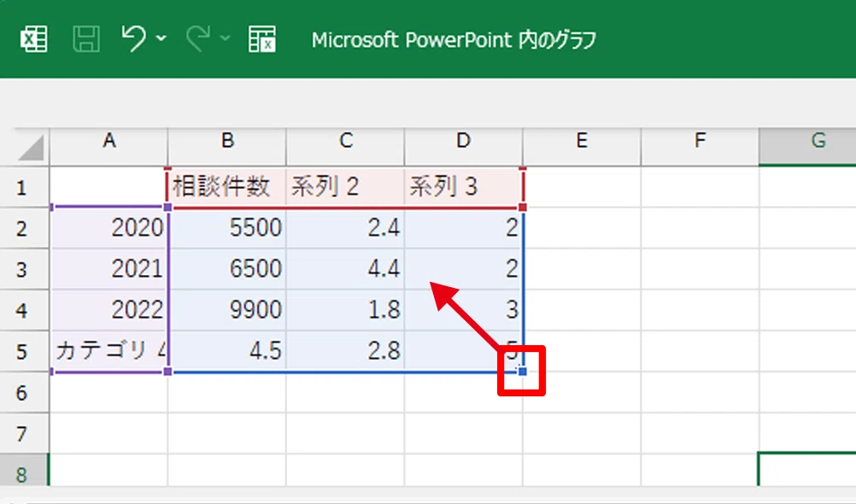Click the Redo icon
Viewport: 856px width, 504px height.
[x=197, y=38]
